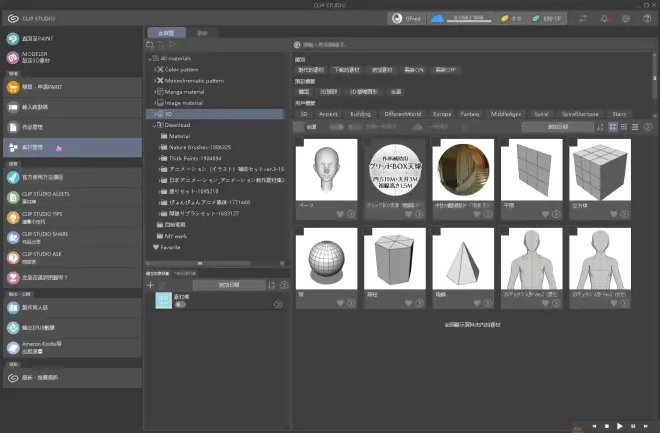
Task: Expand the Manga material folder
Action: click(x=155, y=92)
